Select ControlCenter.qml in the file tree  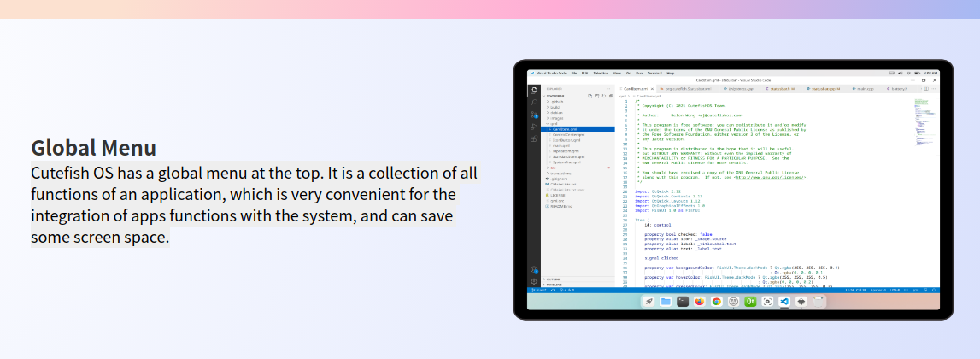(x=578, y=134)
